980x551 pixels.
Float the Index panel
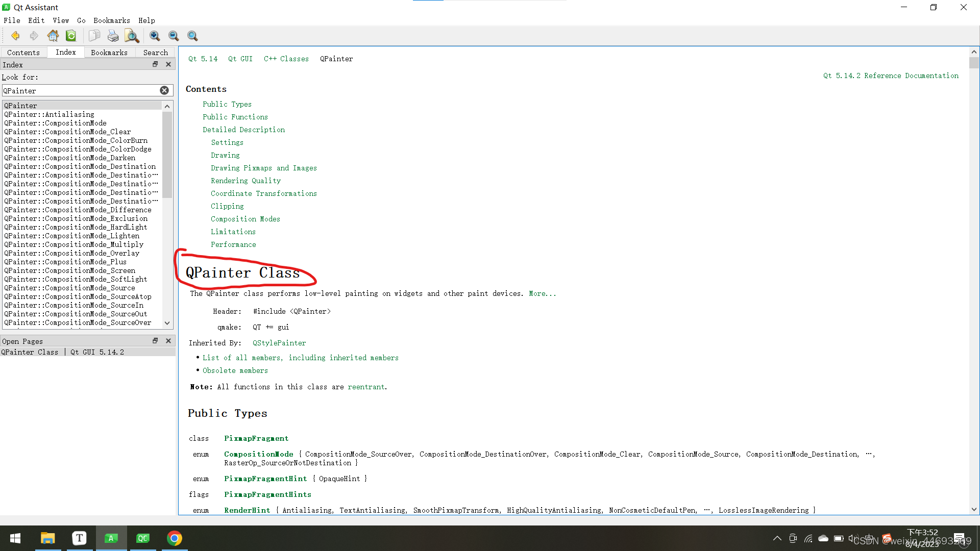pos(155,64)
